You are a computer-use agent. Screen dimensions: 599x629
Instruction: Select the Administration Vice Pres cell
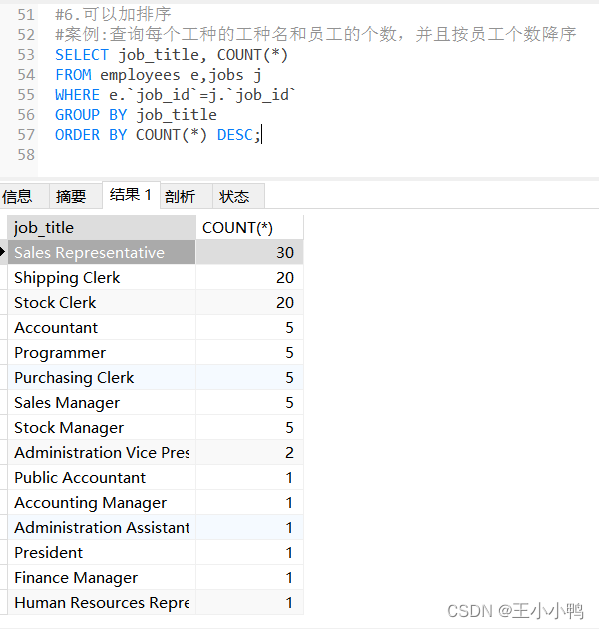click(102, 452)
